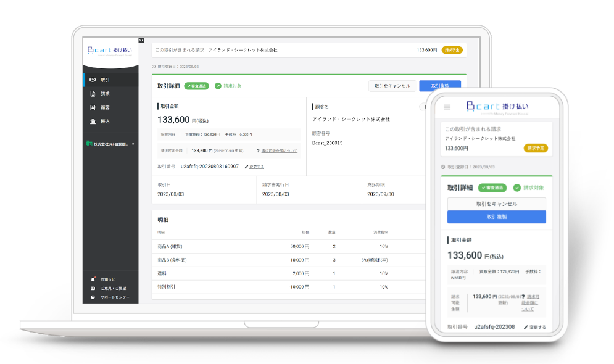Screen dimensions: 614x364
Task: Open the hamburger menu on the phone
Action: 447,107
